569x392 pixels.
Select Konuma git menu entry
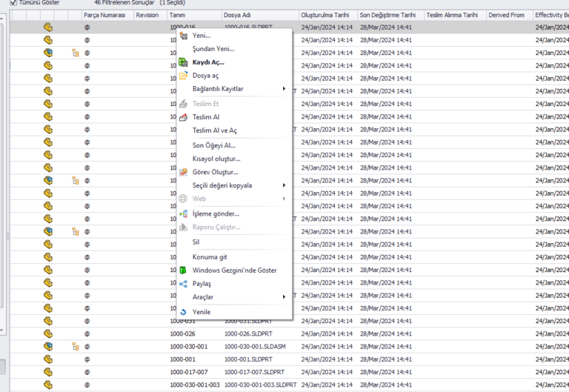[209, 256]
